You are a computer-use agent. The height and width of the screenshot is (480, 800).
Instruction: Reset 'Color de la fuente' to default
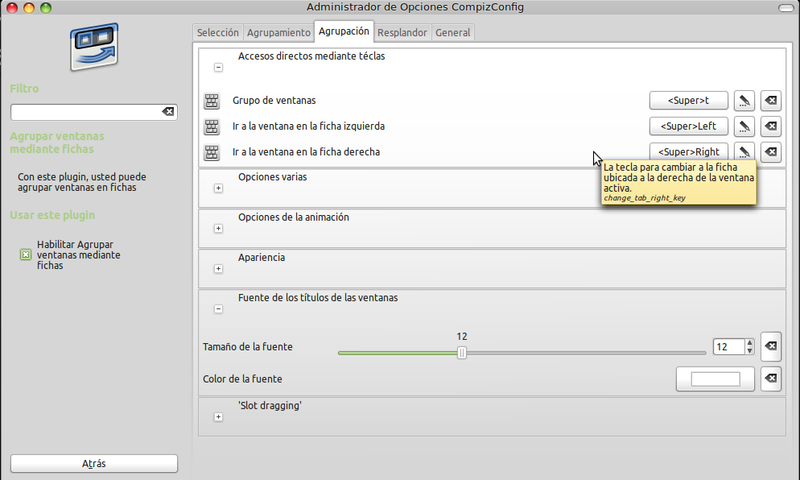click(770, 379)
